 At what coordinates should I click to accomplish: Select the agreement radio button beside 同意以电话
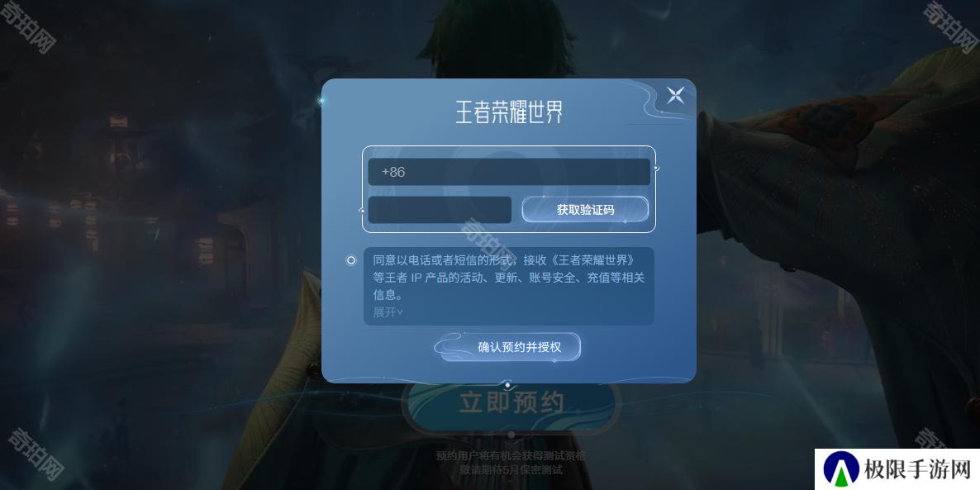point(351,260)
